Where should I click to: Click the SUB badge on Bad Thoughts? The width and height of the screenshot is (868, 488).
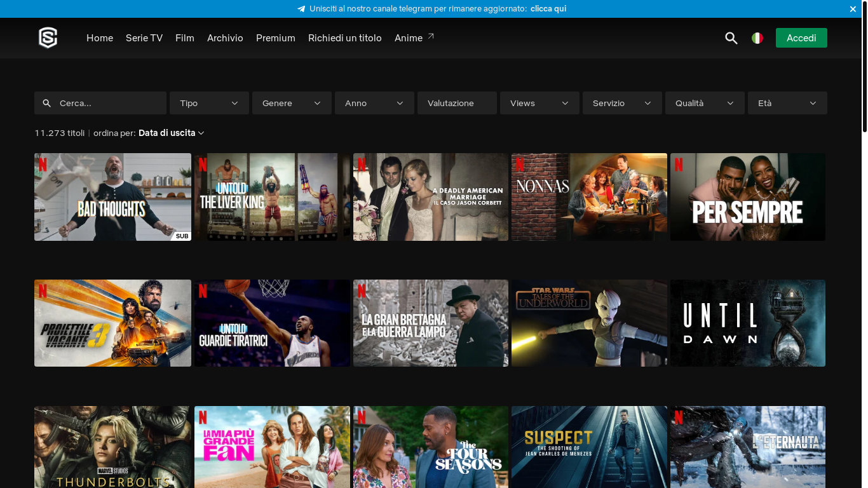(182, 236)
